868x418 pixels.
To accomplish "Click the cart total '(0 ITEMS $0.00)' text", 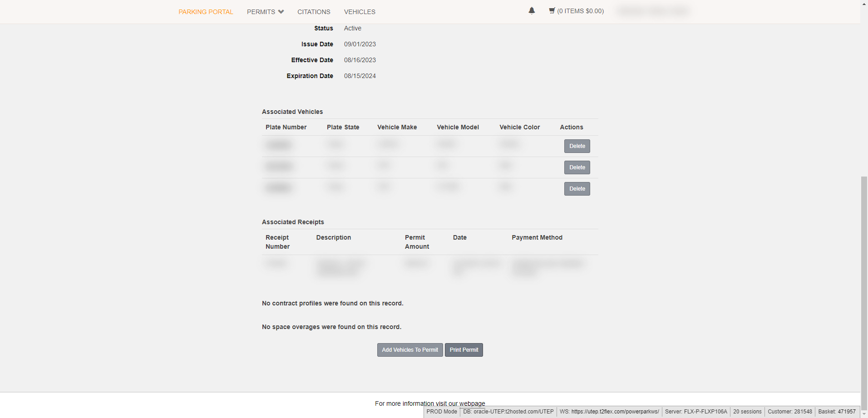I will pyautogui.click(x=581, y=11).
